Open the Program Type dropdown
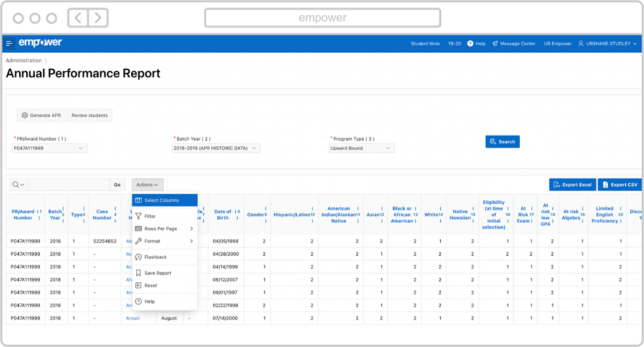The height and width of the screenshot is (347, 644). 362,148
